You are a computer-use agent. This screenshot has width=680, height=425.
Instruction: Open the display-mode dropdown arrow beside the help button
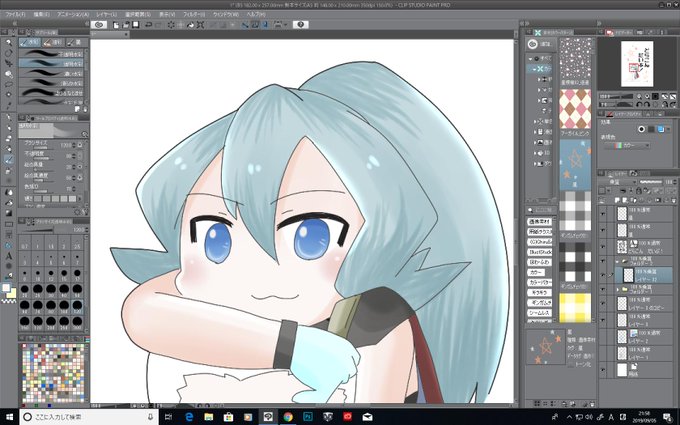point(286,25)
